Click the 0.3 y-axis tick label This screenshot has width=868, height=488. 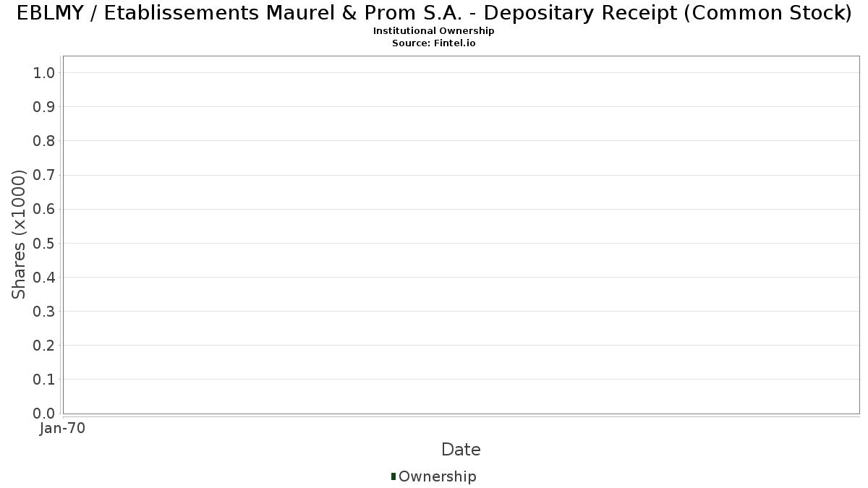pyautogui.click(x=44, y=312)
